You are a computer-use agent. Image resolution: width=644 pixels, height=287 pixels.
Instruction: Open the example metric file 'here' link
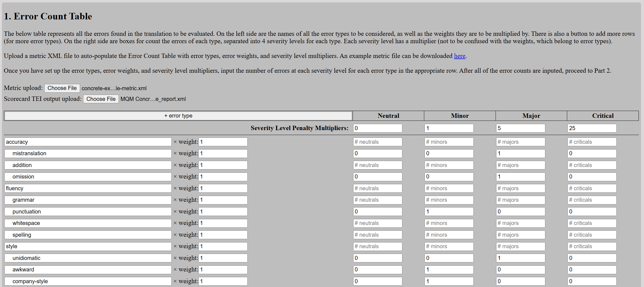coord(459,56)
